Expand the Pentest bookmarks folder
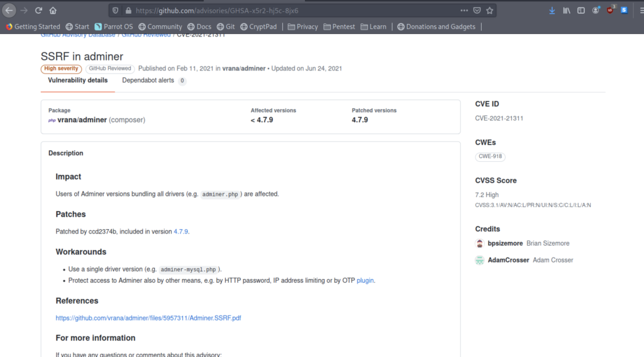The width and height of the screenshot is (644, 357). [339, 26]
